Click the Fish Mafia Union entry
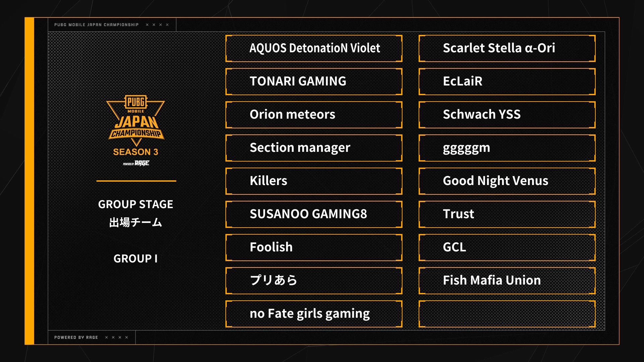The width and height of the screenshot is (644, 362). click(507, 281)
